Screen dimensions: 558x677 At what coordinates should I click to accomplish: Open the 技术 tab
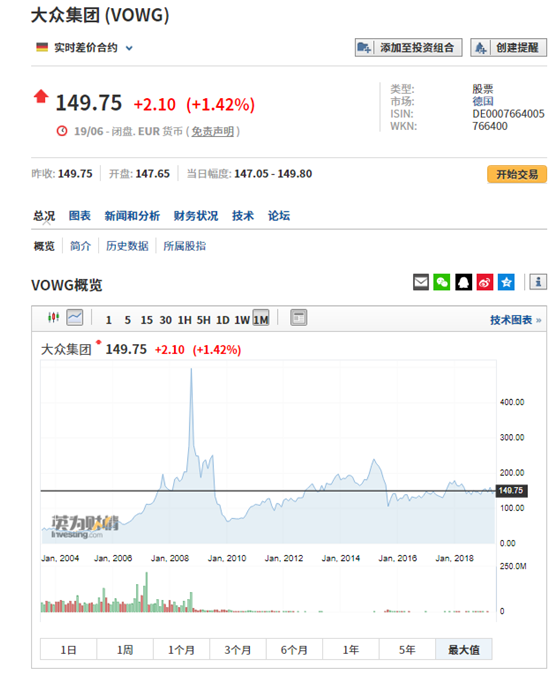[x=243, y=215]
